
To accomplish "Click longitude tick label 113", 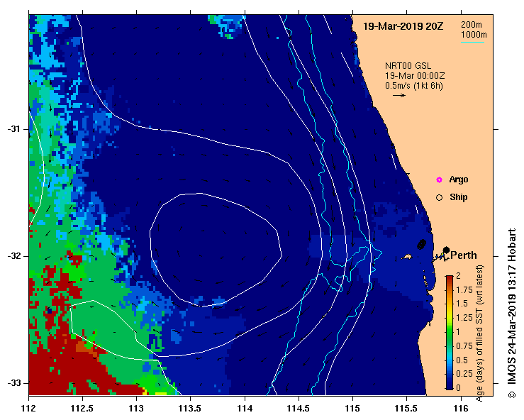I will tap(136, 409).
